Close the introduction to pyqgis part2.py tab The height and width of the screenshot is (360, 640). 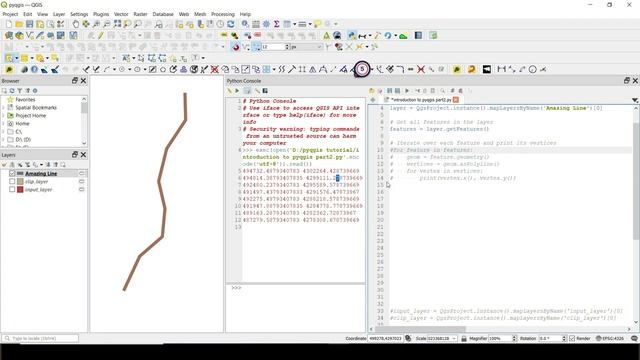coord(456,100)
